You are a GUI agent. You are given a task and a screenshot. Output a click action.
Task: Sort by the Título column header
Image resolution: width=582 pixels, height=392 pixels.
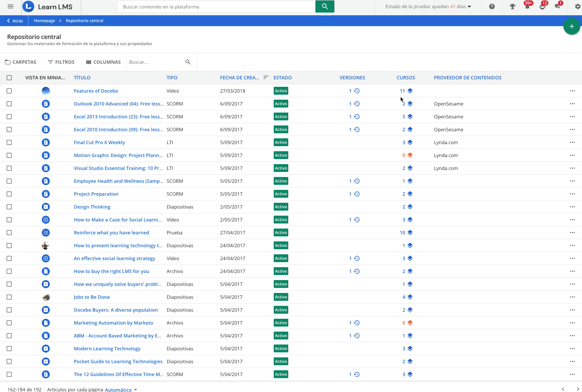[82, 78]
